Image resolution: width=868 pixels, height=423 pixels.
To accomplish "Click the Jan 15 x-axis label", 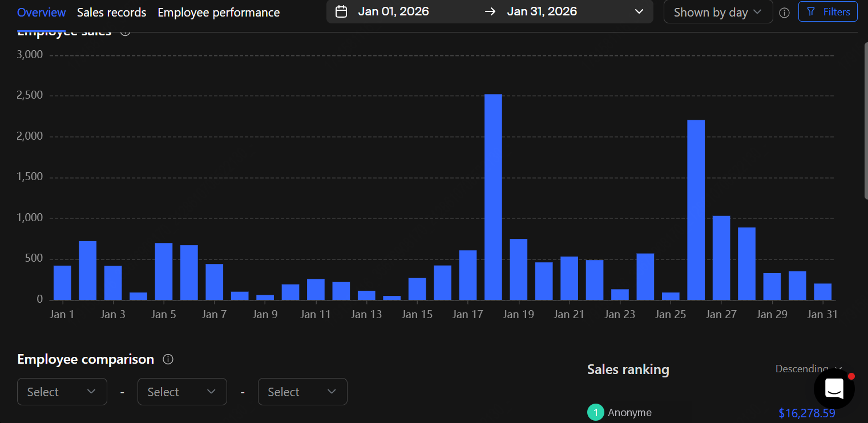I will pos(417,314).
